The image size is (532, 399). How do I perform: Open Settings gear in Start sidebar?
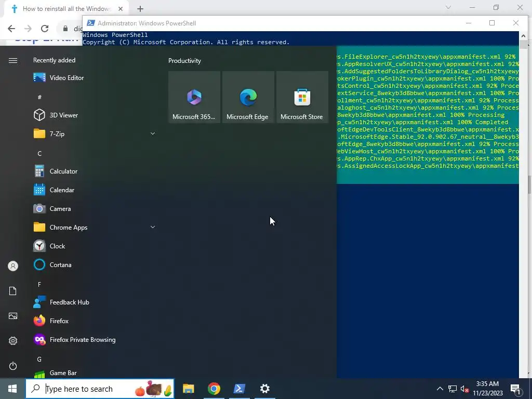tap(13, 341)
